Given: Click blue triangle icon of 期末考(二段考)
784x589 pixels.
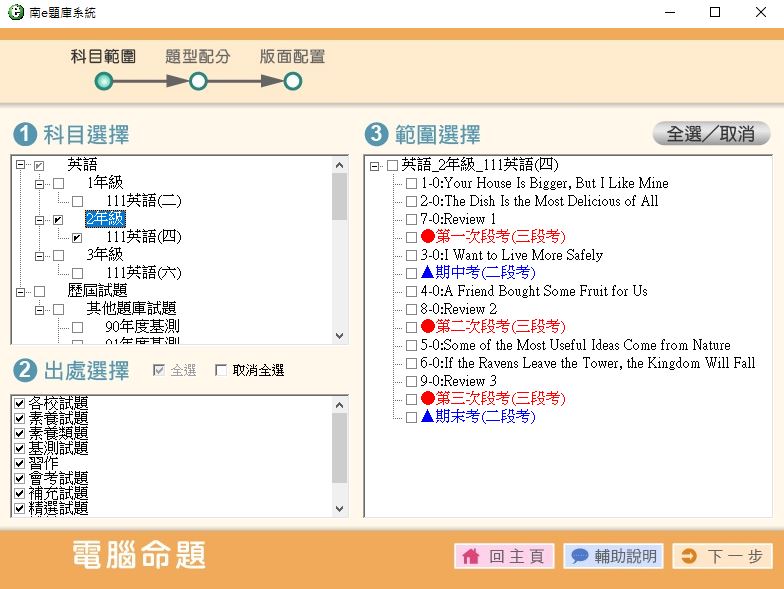Looking at the screenshot, I should tap(428, 416).
